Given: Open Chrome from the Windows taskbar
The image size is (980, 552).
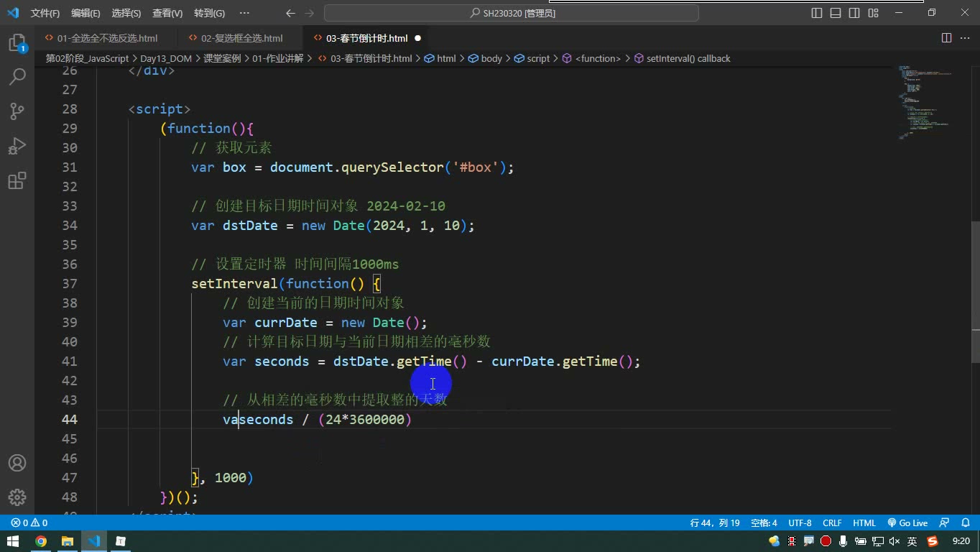Looking at the screenshot, I should tap(41, 541).
